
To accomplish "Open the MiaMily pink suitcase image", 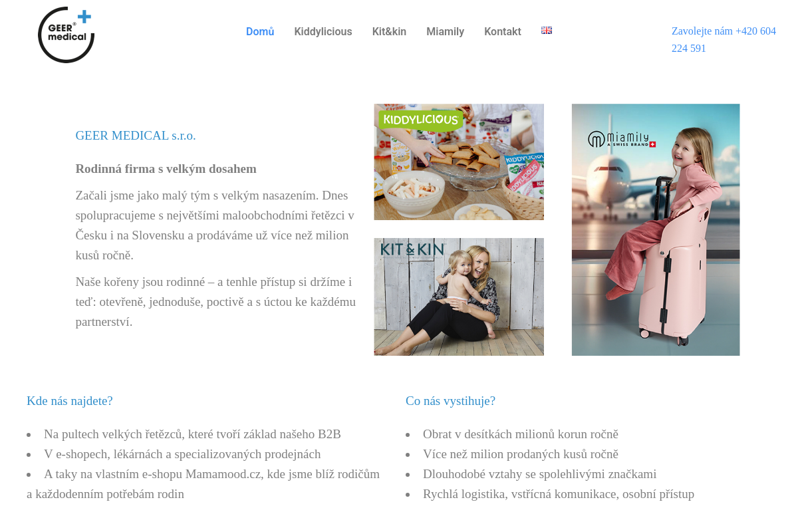I will [x=656, y=229].
